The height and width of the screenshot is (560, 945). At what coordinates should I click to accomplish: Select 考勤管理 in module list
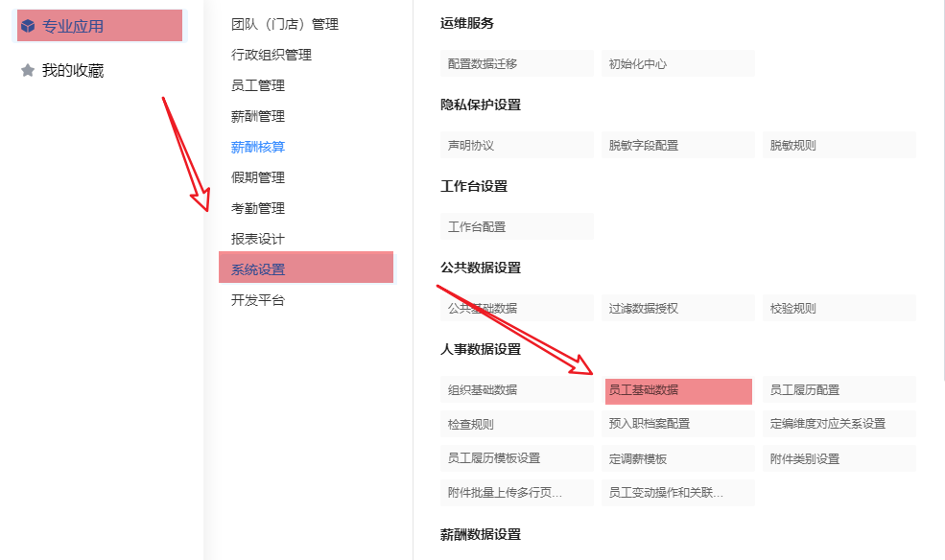click(258, 208)
